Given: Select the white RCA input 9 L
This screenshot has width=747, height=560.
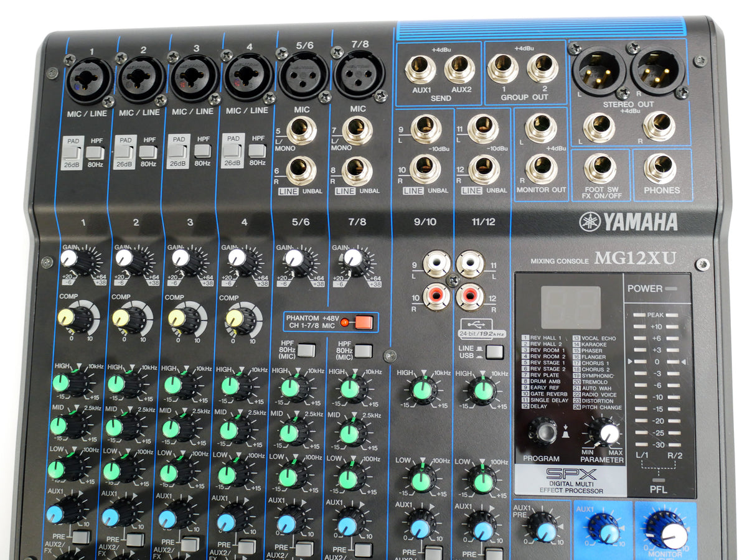Looking at the screenshot, I should 437,264.
